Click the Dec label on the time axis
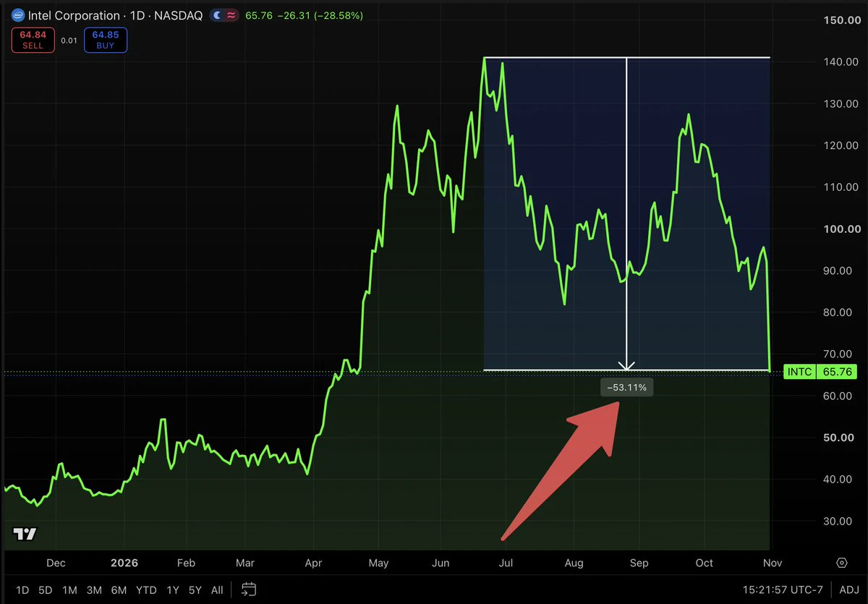The image size is (868, 604). [56, 563]
